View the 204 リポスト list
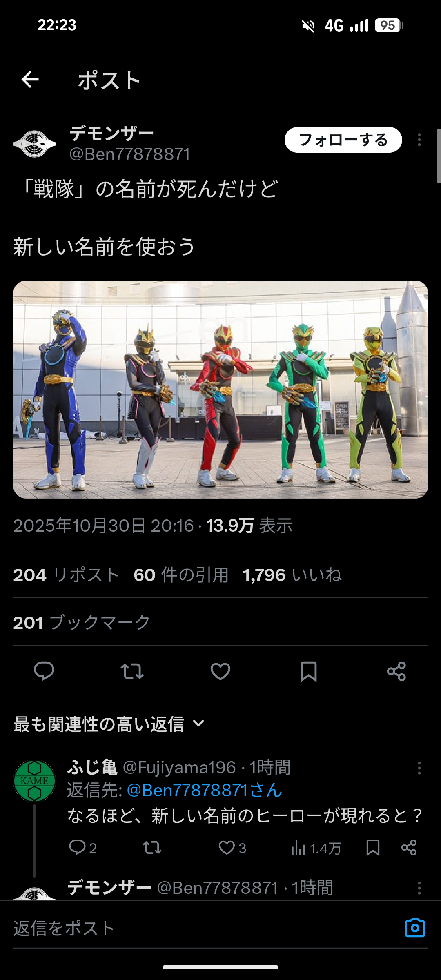Image resolution: width=441 pixels, height=980 pixels. click(x=66, y=575)
